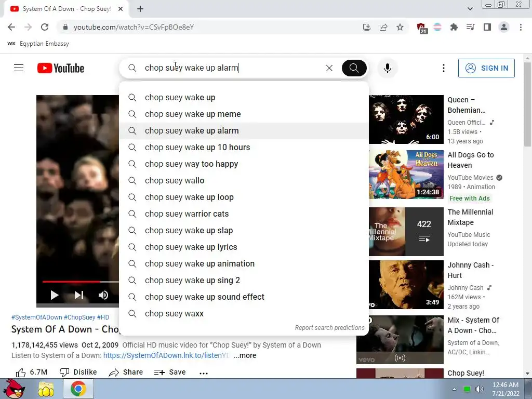Viewport: 532px width, 399px height.
Task: Select suggestion "chop suey wake up lyrics"
Action: [244, 247]
